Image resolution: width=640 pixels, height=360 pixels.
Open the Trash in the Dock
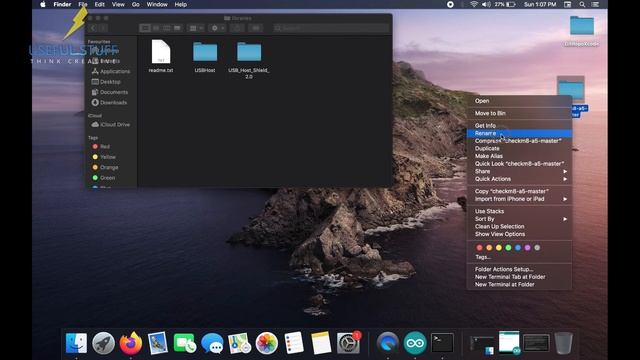tap(564, 343)
